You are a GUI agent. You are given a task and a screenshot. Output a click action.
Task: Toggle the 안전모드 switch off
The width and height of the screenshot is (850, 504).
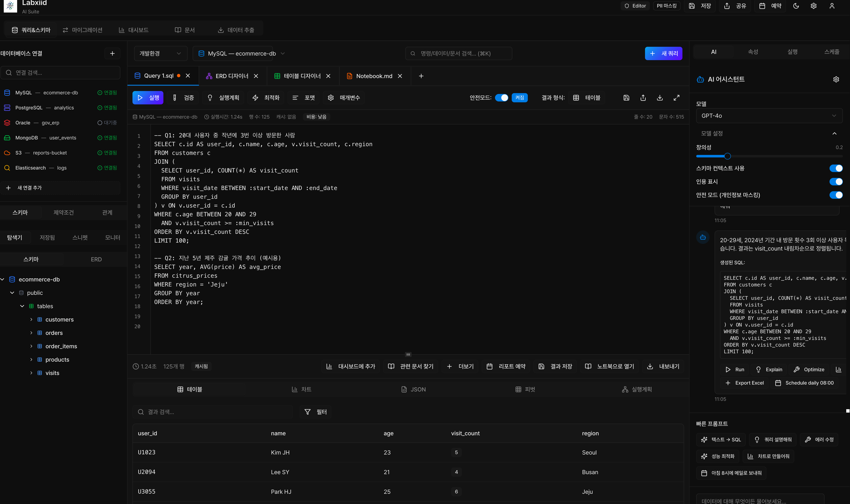tap(501, 98)
